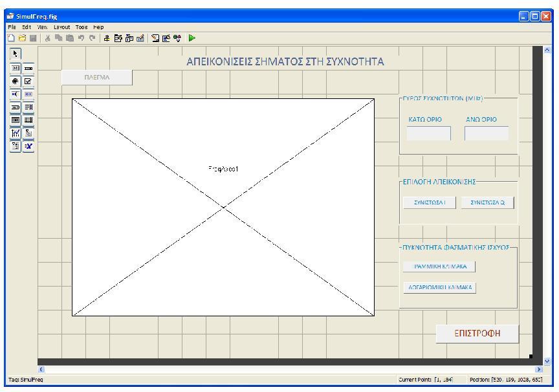Click the Position status readout
The width and height of the screenshot is (559, 392).
coord(506,380)
